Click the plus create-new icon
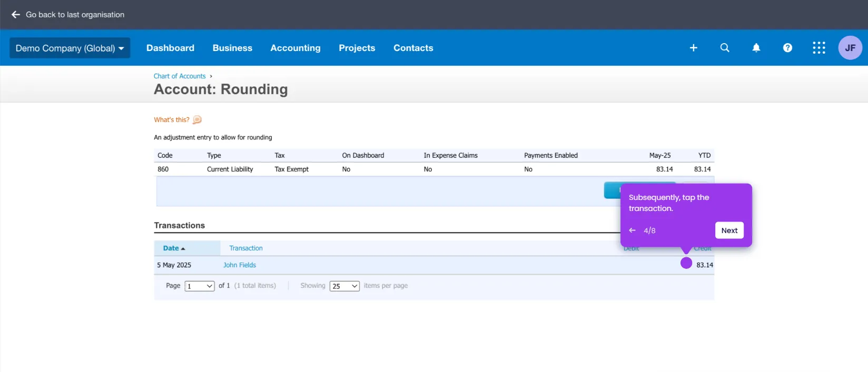The width and height of the screenshot is (868, 372). pyautogui.click(x=694, y=48)
